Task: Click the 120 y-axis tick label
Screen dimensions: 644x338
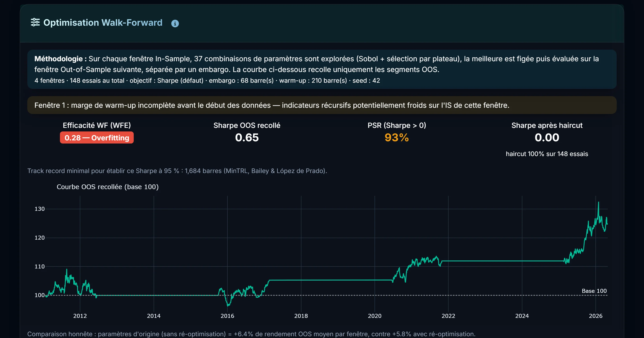Action: pyautogui.click(x=40, y=237)
